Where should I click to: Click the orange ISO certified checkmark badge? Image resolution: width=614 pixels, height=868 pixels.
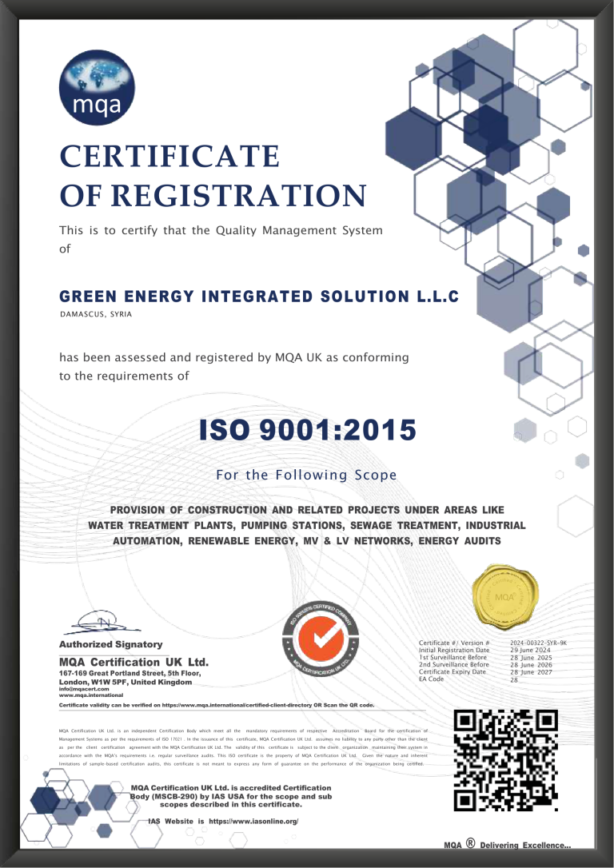[x=321, y=639]
